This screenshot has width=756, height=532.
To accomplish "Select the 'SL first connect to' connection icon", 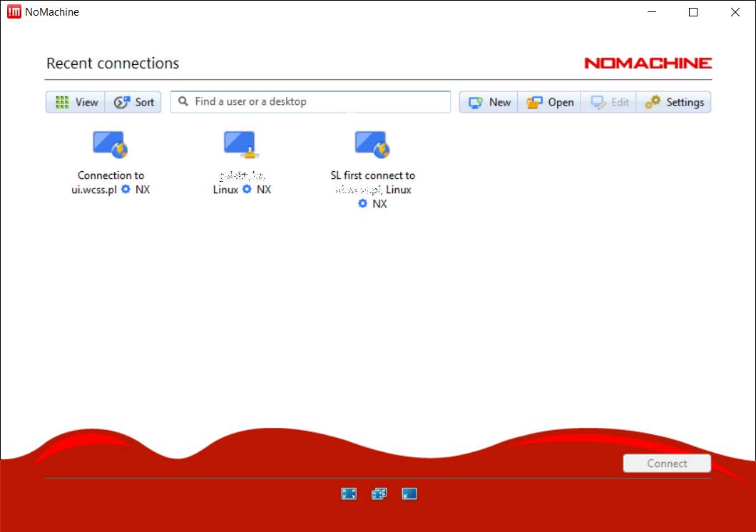I will click(x=372, y=145).
